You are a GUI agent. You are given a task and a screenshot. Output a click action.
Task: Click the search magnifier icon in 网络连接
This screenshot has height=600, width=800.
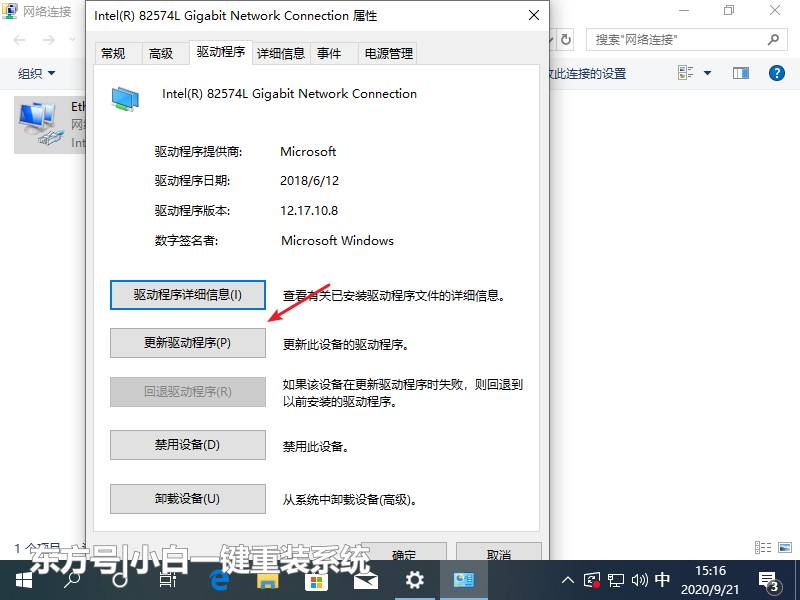click(773, 40)
